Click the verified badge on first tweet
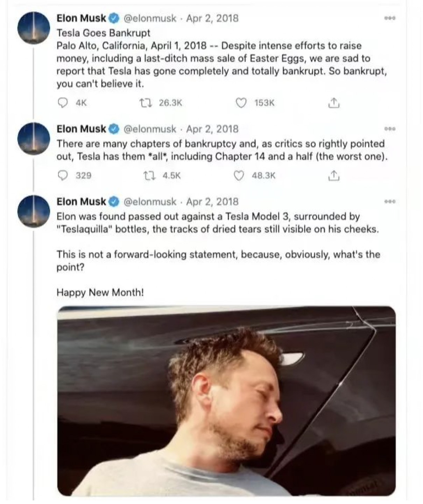 point(114,18)
